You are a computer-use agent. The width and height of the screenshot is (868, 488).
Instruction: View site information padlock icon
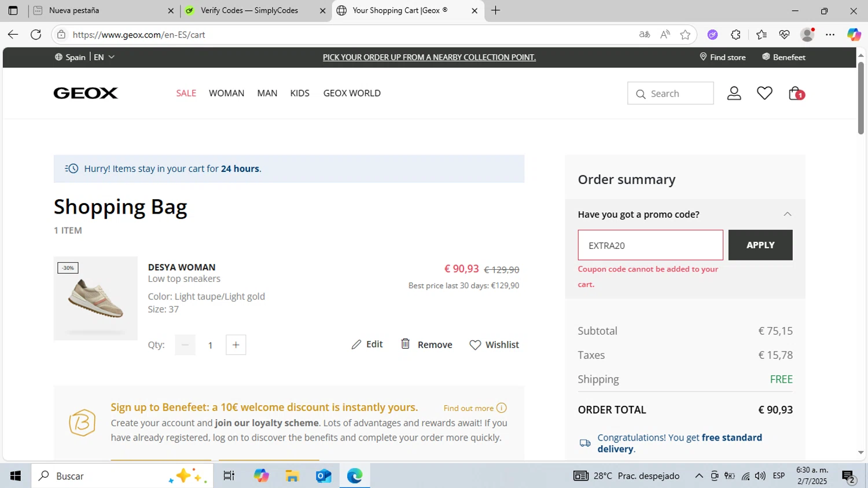click(x=61, y=35)
